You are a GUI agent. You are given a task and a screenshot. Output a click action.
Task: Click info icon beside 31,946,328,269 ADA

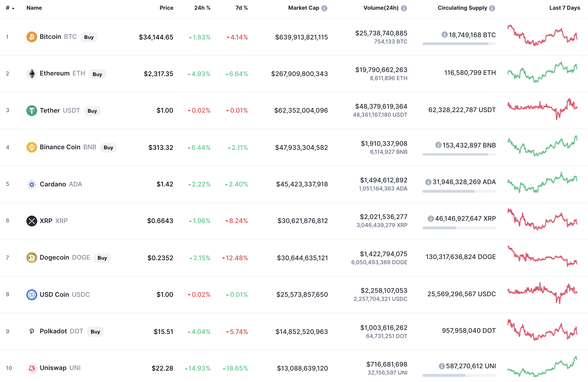tap(428, 182)
